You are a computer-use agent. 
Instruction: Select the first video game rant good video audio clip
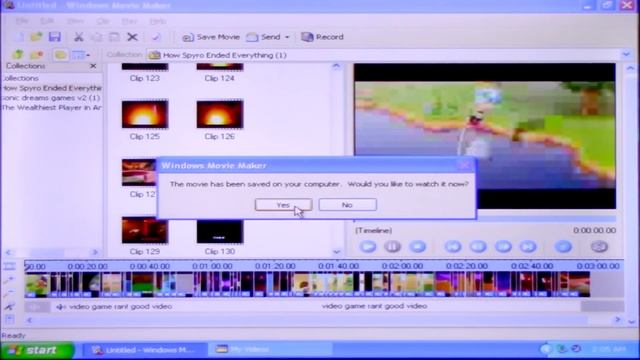pos(114,307)
